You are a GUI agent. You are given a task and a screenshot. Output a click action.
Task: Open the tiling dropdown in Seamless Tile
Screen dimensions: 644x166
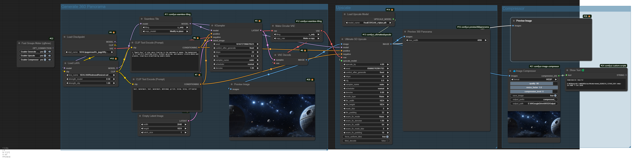tap(165, 27)
